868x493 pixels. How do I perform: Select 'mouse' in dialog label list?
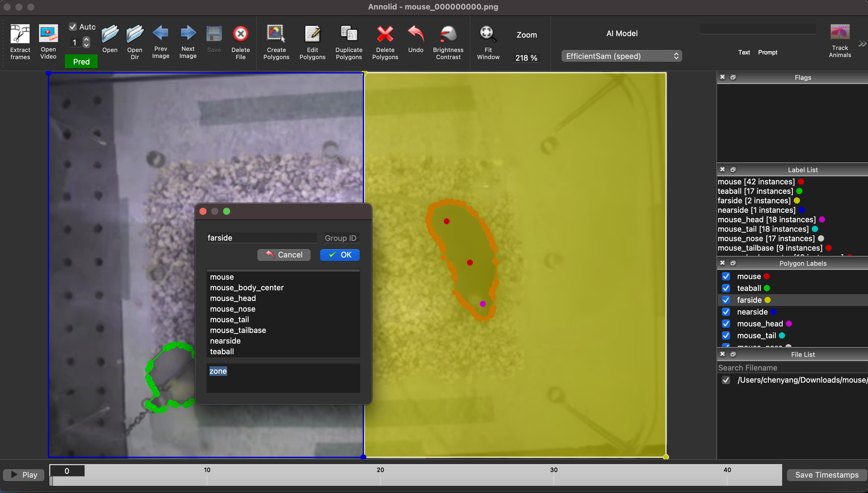[283, 277]
